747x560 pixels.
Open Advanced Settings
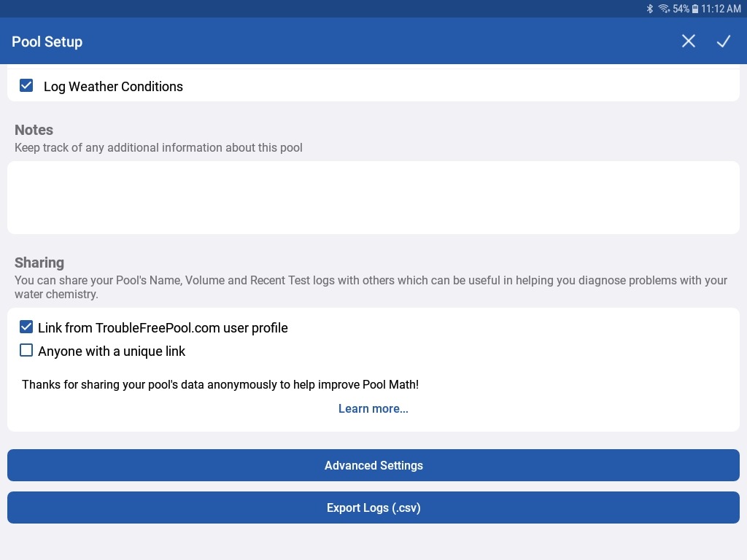click(x=373, y=465)
